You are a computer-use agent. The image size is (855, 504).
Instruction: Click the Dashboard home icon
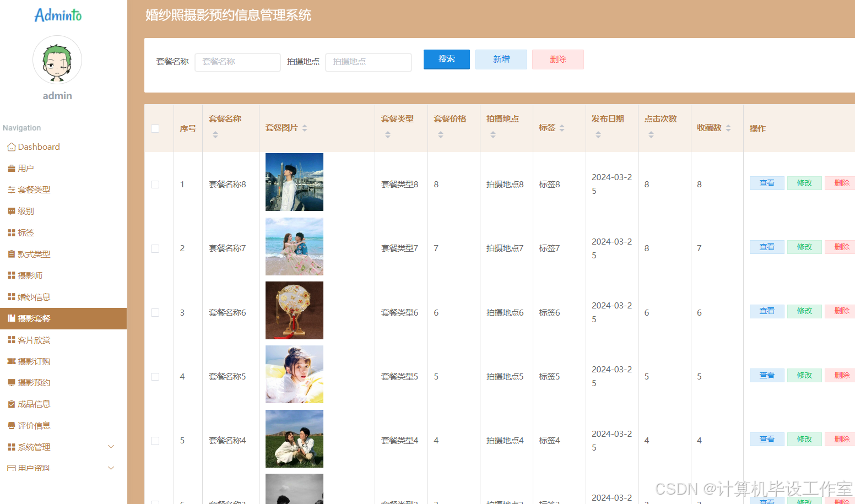click(x=11, y=147)
